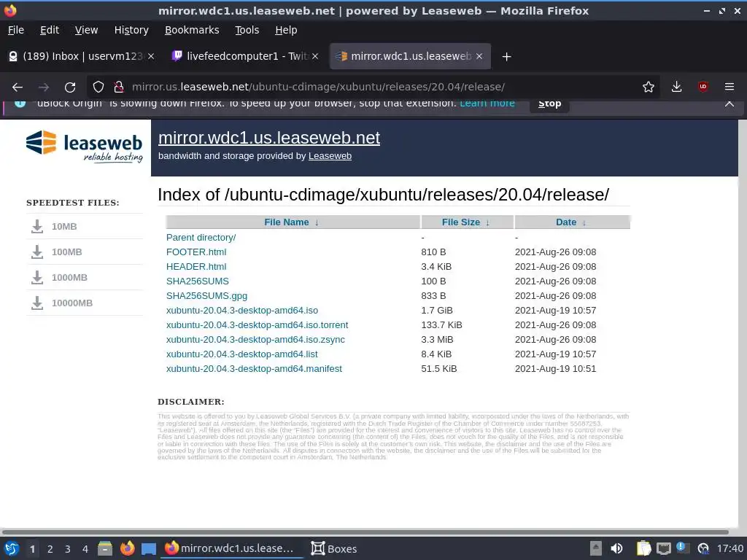Screen dimensions: 747x560
Task: Open HEADER.html file link
Action: (x=196, y=267)
